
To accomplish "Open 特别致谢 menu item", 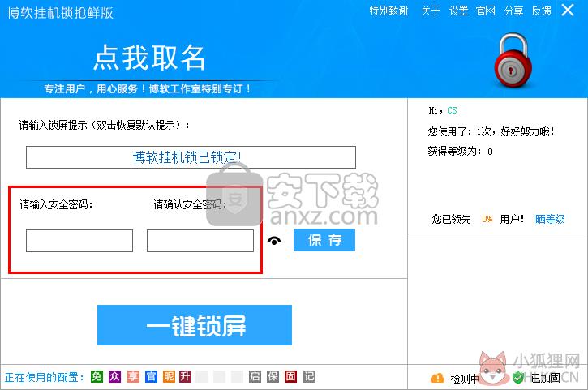I will [388, 11].
